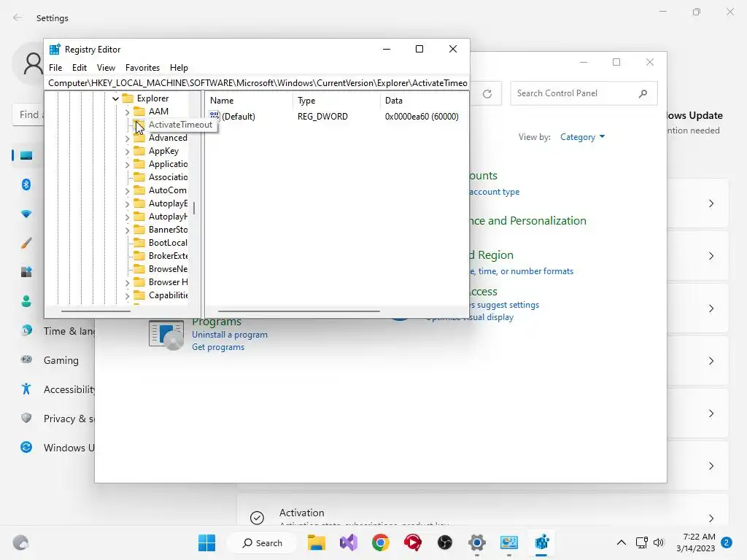
Task: Open Programs category in Control Panel
Action: pos(217,322)
